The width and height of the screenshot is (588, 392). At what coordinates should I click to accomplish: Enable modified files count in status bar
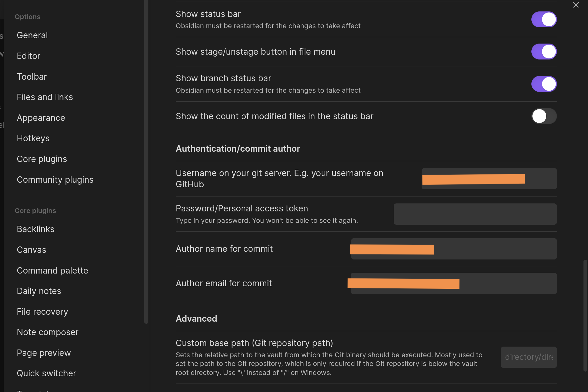[x=544, y=116]
